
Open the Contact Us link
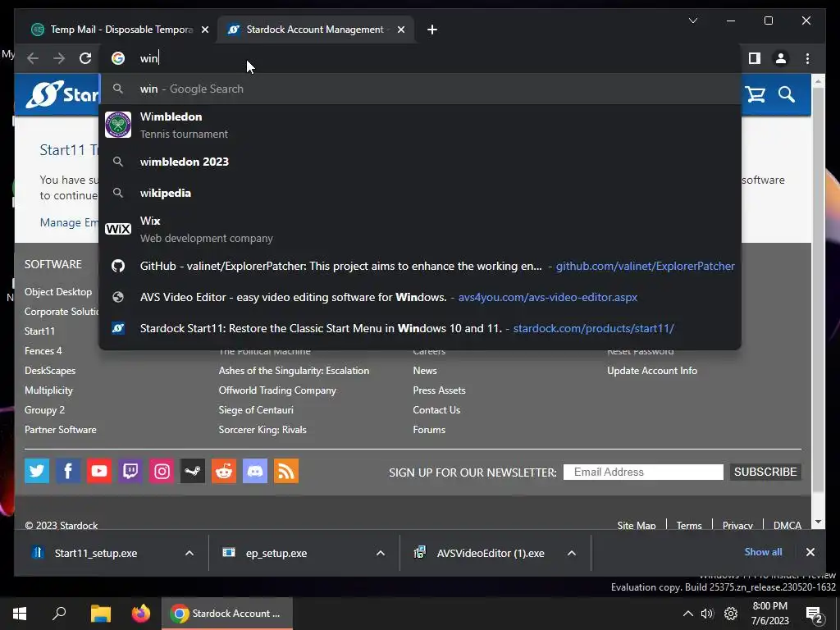click(436, 410)
